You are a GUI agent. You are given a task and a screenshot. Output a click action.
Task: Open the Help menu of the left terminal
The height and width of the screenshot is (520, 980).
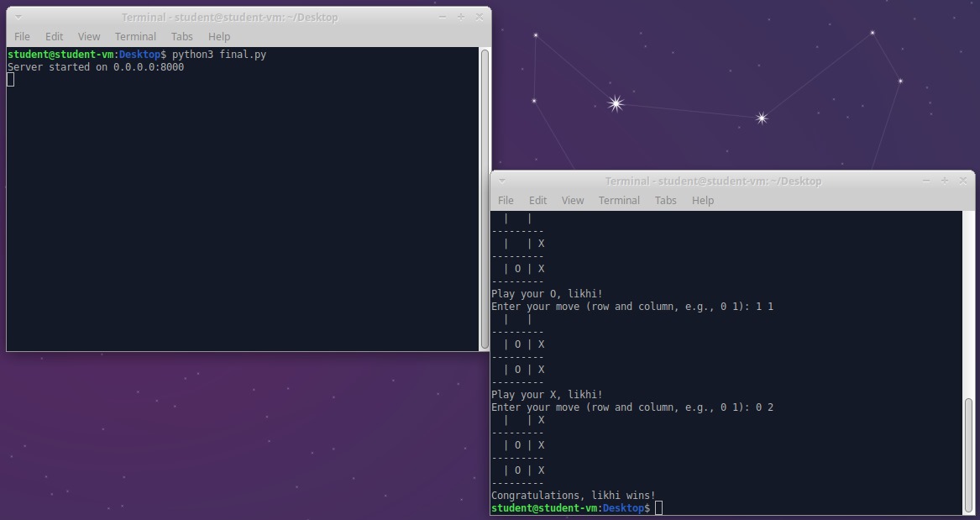point(218,36)
